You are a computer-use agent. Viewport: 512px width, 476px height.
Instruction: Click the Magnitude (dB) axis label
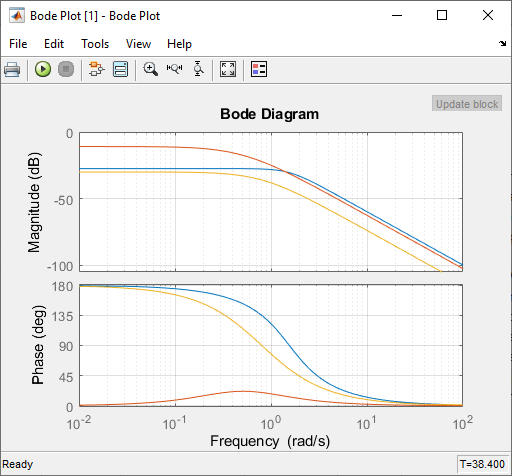(35, 202)
